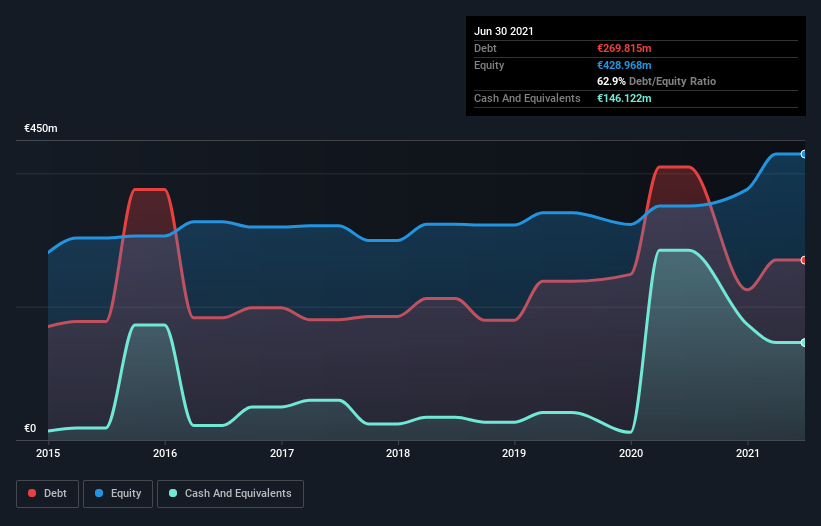Click the blue Equity legend dot
Viewport: 821px width, 526px height.
point(99,493)
